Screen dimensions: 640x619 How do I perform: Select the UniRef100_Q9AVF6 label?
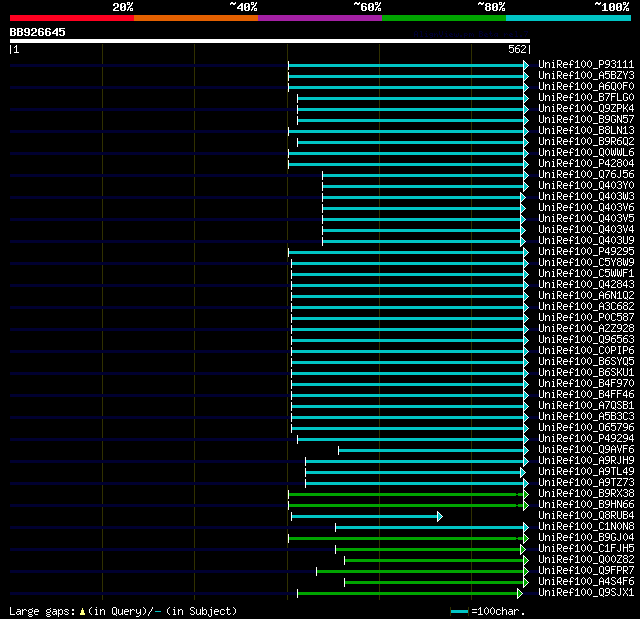click(586, 450)
